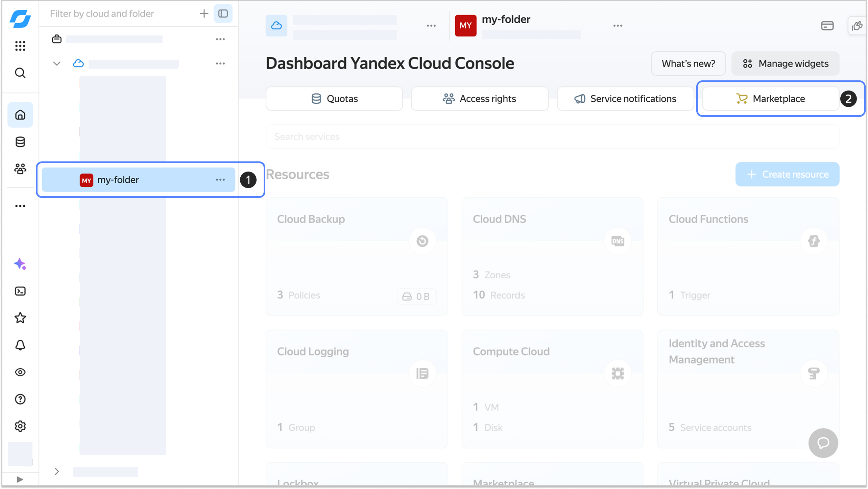Open the Access rights tab
The width and height of the screenshot is (868, 489).
click(480, 99)
